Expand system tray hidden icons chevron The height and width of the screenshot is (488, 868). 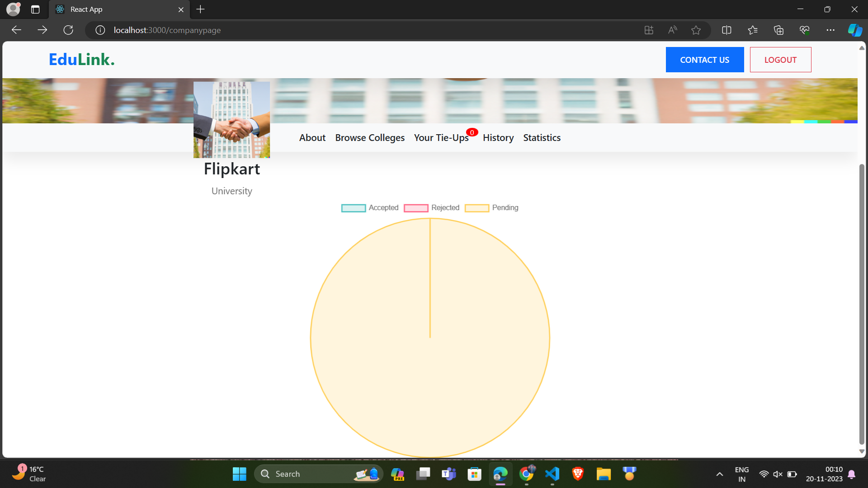pos(720,474)
